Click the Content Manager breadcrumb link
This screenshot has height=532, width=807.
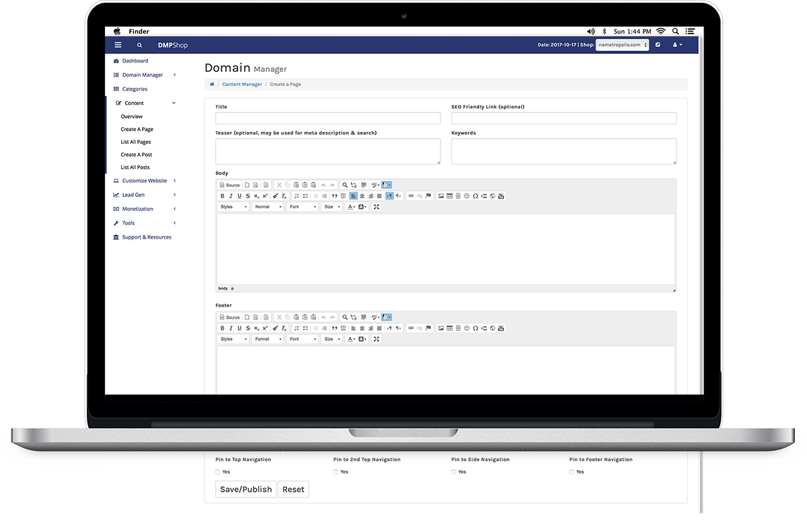pos(242,85)
